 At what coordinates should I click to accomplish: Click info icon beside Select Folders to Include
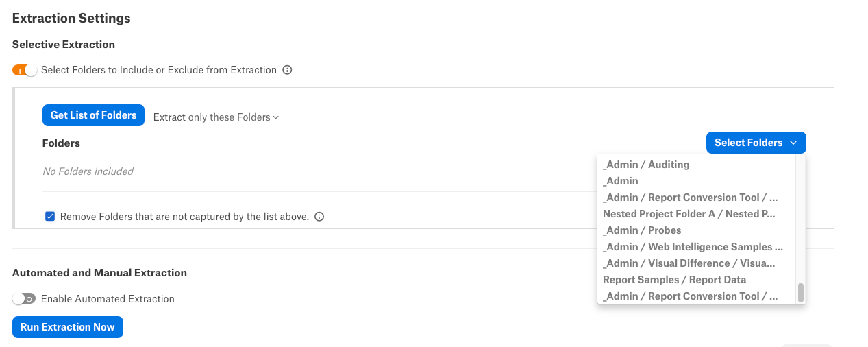[x=288, y=70]
